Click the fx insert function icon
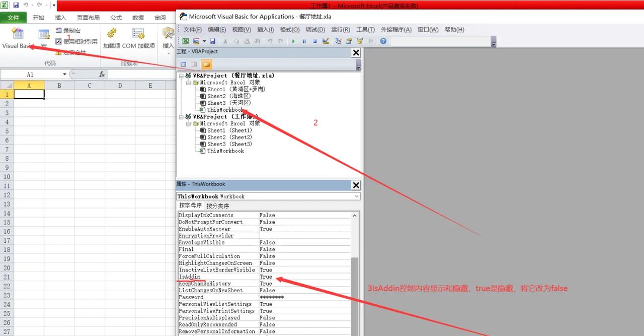 (x=102, y=74)
